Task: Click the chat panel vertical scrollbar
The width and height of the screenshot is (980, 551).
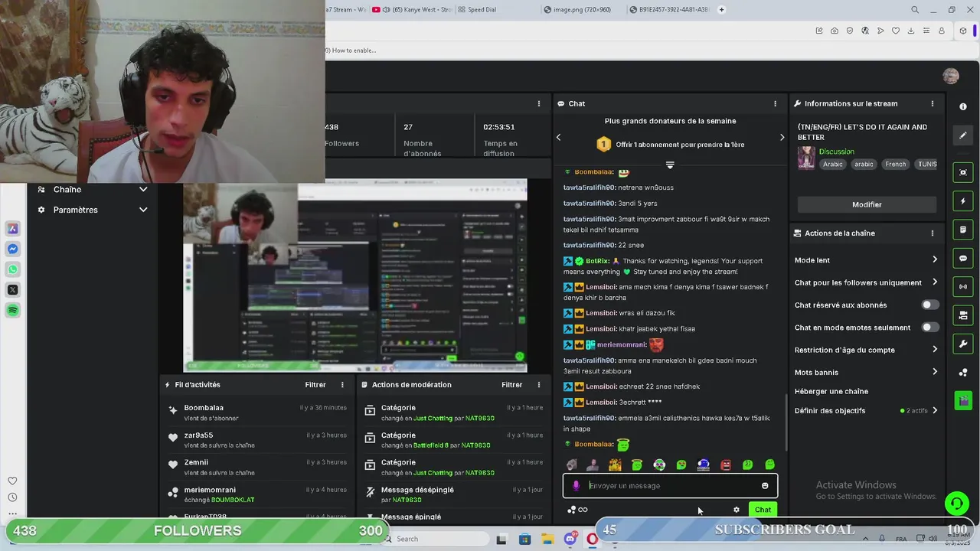Action: click(786, 423)
